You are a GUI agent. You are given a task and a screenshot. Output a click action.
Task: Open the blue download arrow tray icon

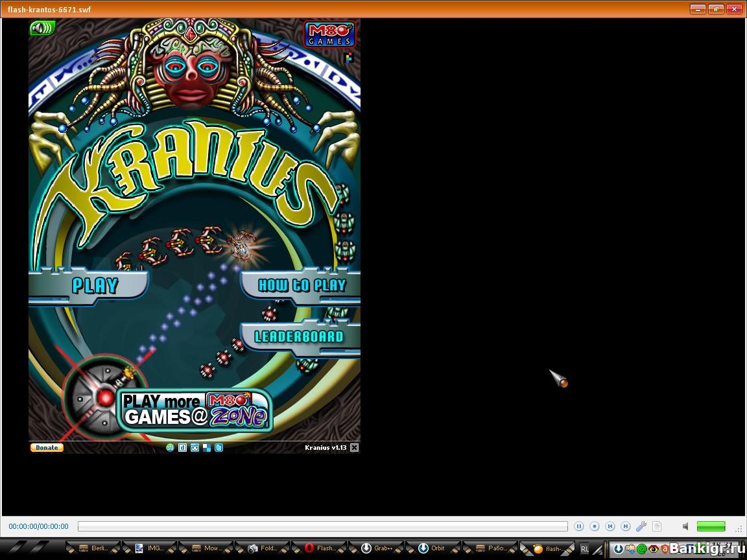(x=619, y=548)
